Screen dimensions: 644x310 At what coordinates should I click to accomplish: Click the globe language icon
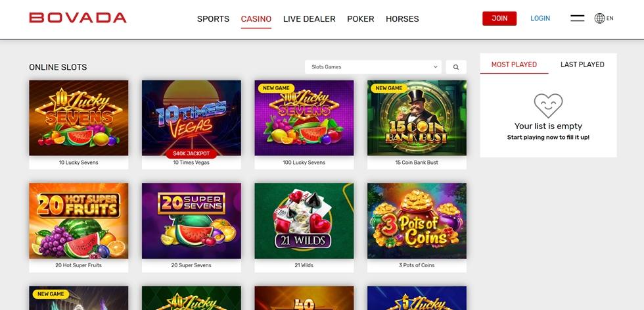pos(599,18)
